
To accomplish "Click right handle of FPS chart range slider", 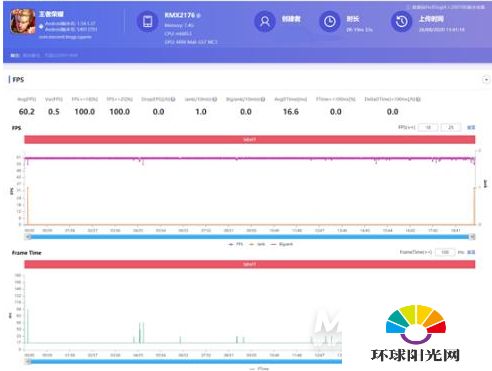I will [472, 237].
